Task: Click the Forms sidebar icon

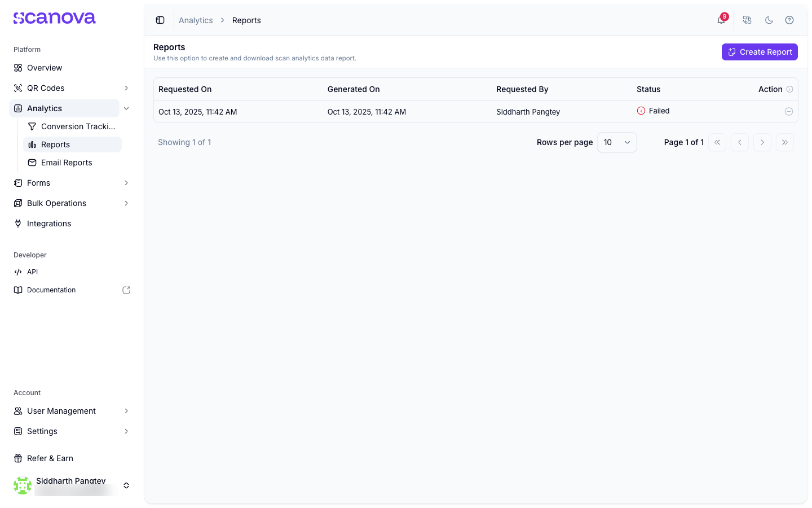Action: tap(18, 183)
